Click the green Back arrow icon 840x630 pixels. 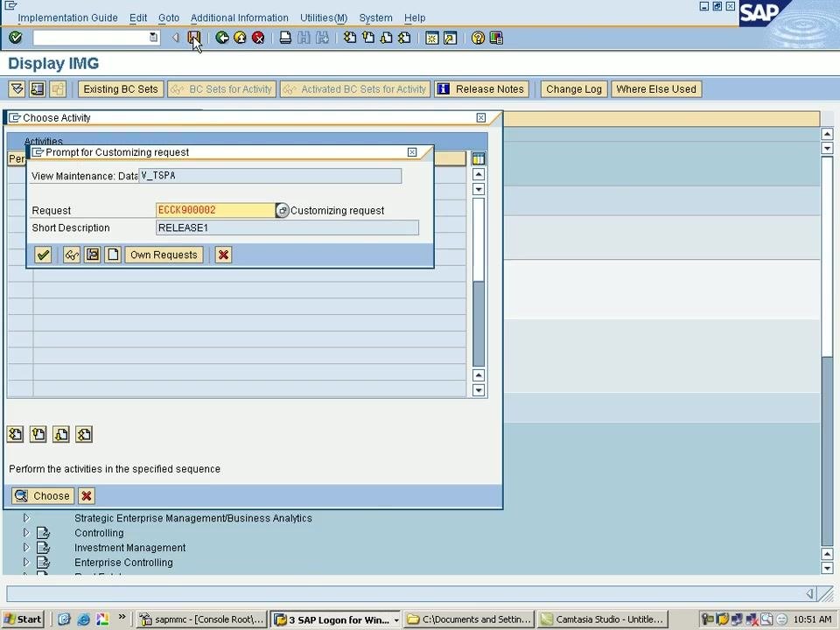pos(221,38)
